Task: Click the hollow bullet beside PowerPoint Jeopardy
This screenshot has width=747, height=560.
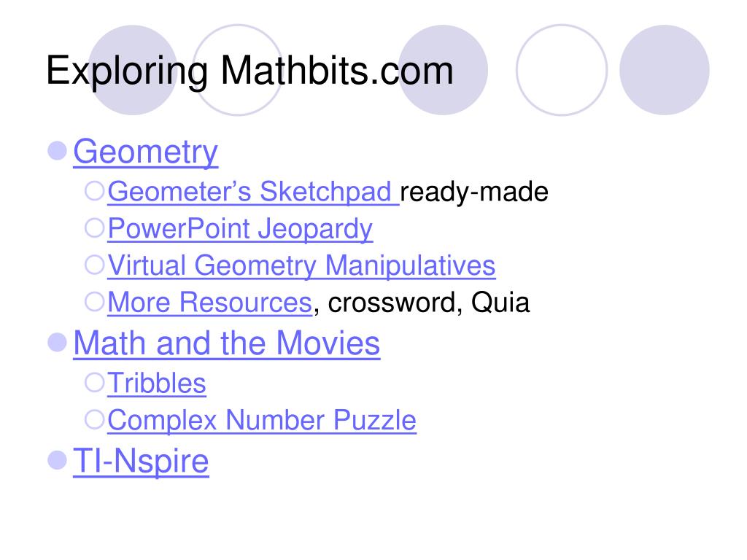Action: (94, 227)
